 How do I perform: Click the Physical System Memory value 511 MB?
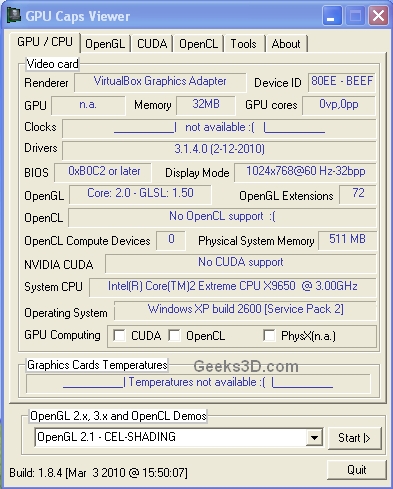point(347,240)
